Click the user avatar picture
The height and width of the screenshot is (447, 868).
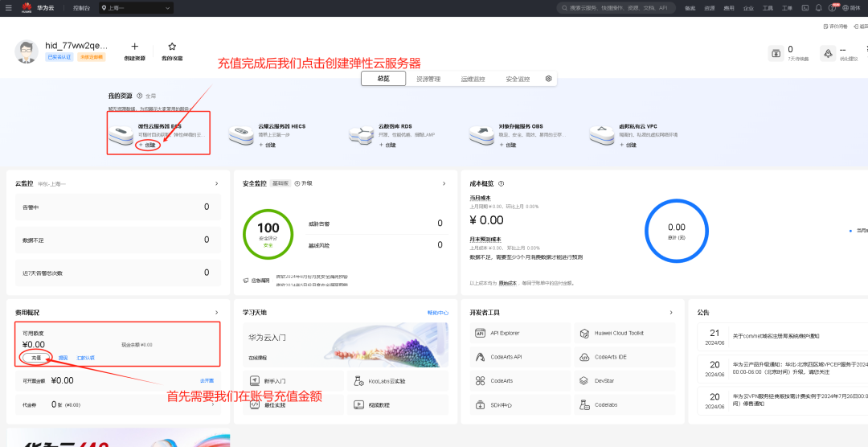[x=26, y=51]
